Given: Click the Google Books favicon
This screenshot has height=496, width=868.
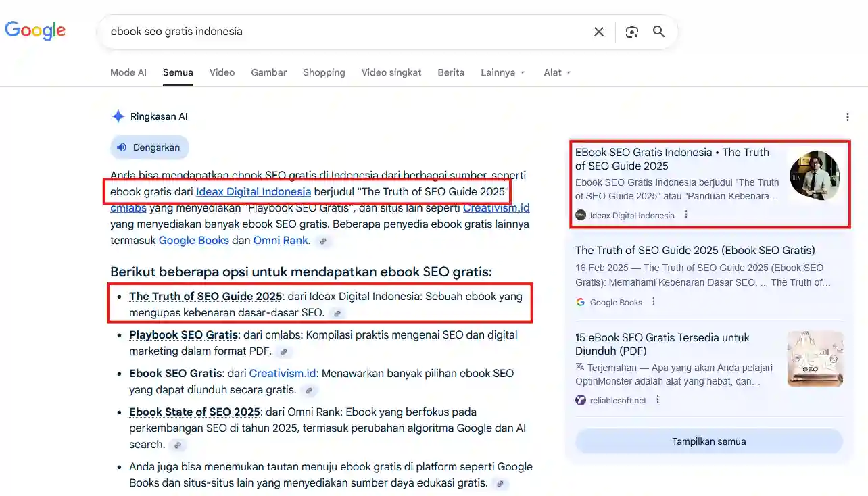Looking at the screenshot, I should point(581,302).
